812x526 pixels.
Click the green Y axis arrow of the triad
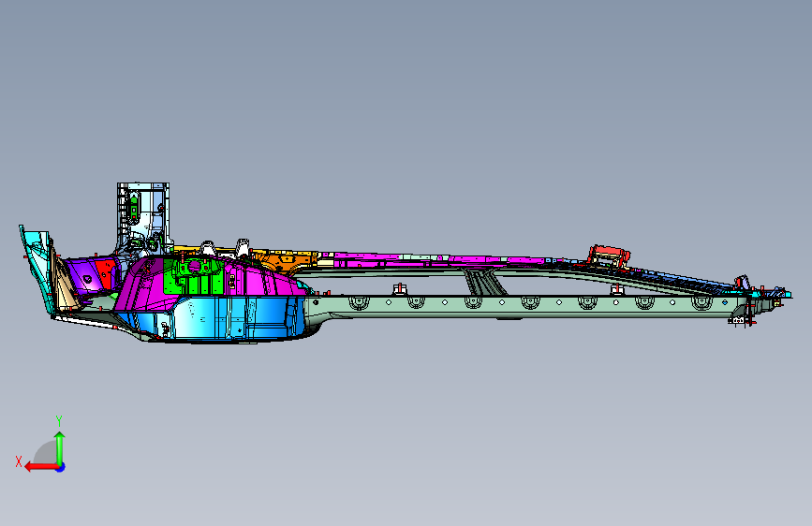[60, 447]
